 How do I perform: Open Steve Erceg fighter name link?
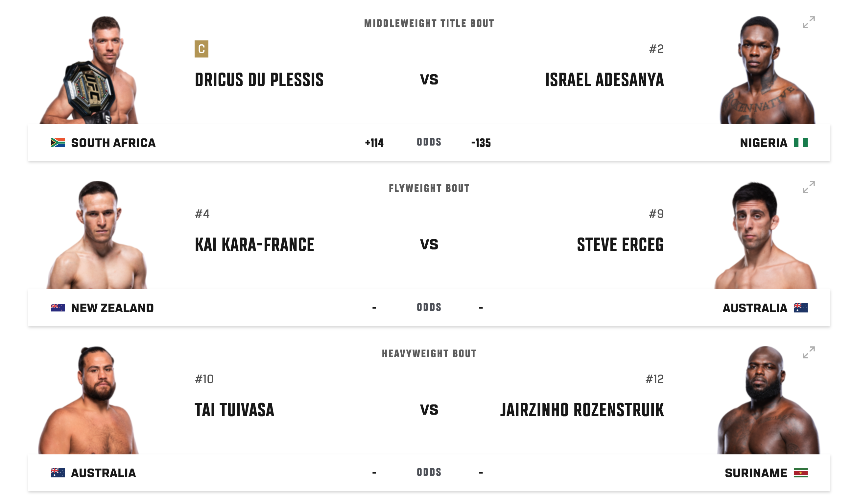(620, 245)
